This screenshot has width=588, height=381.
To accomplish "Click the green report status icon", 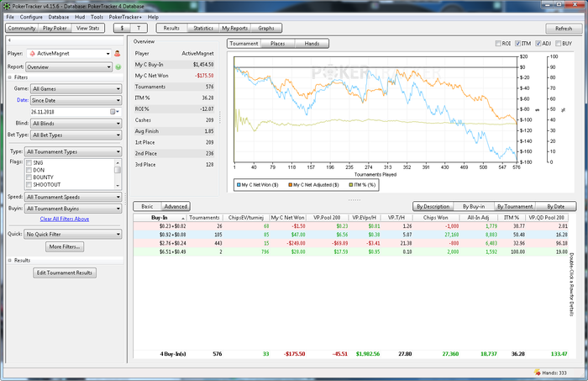I will 118,67.
